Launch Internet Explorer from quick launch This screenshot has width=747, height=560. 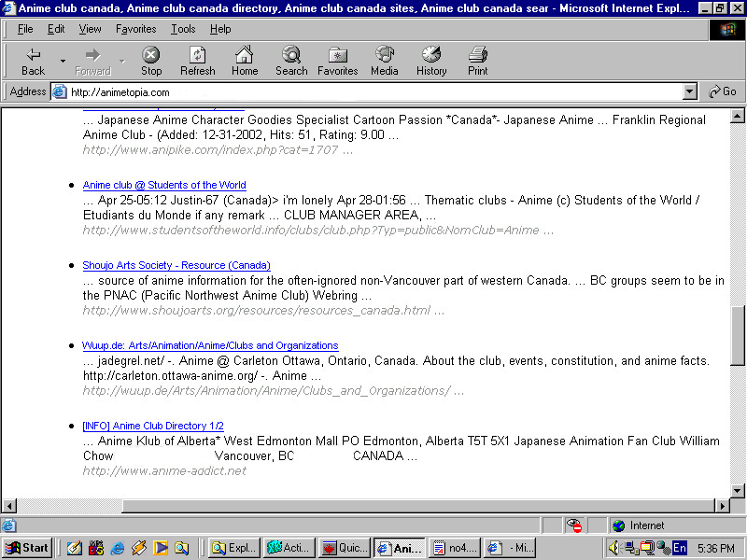tap(118, 548)
